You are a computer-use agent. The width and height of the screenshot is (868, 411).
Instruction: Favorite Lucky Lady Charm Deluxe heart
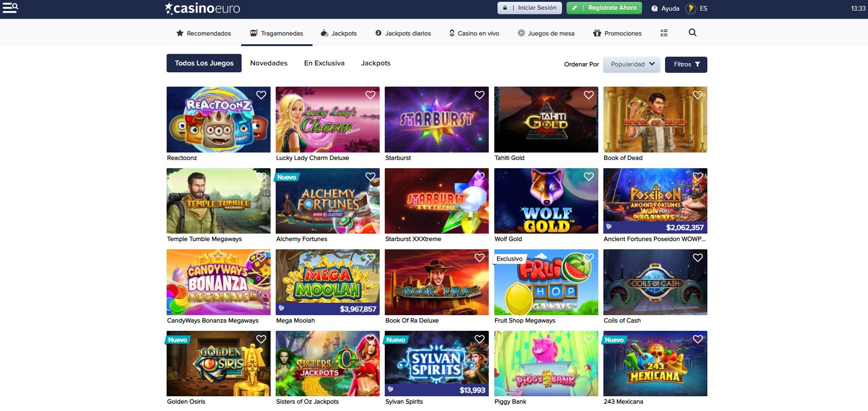point(370,95)
